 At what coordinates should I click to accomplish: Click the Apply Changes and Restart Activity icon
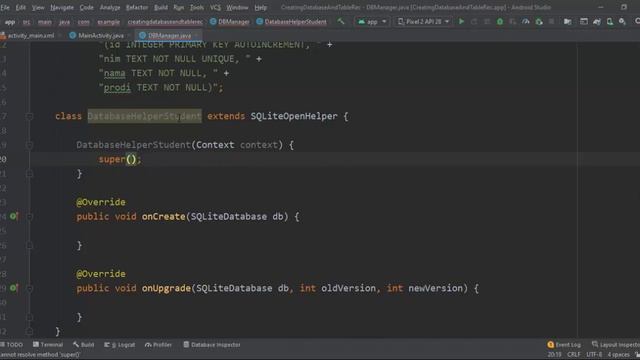[474, 22]
